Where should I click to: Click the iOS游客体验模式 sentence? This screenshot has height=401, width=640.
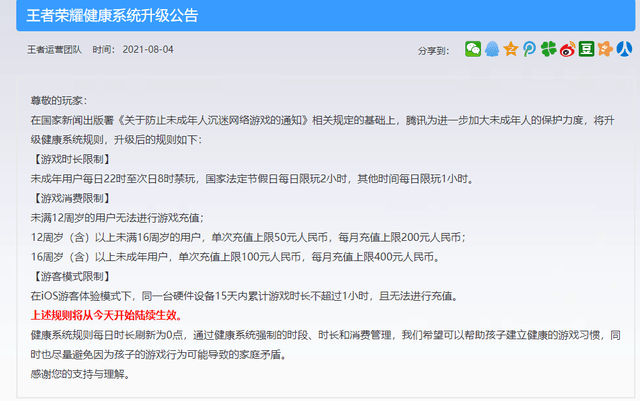click(245, 296)
